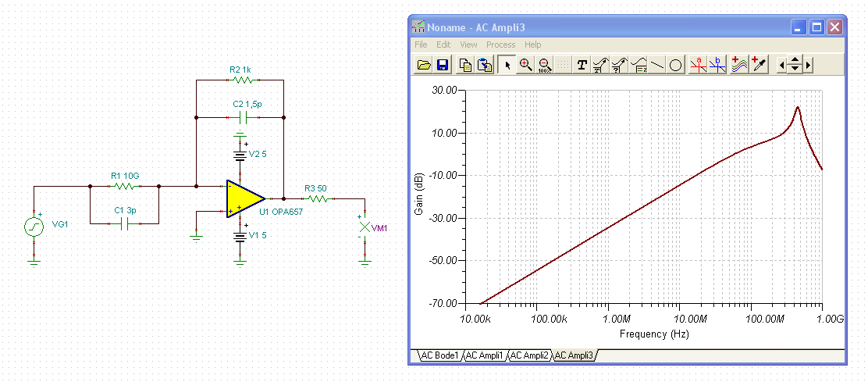Select the circle drawing tool
This screenshot has height=382, width=868.
pyautogui.click(x=675, y=65)
